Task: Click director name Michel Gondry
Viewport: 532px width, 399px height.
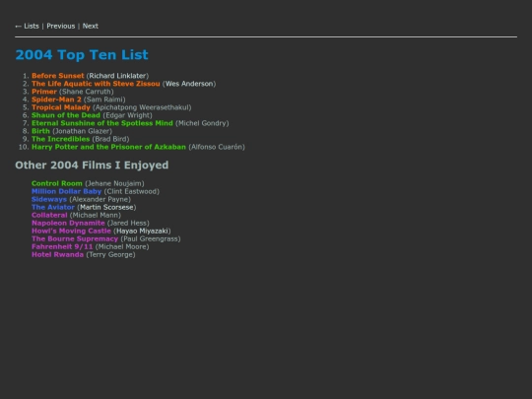Action: click(202, 123)
